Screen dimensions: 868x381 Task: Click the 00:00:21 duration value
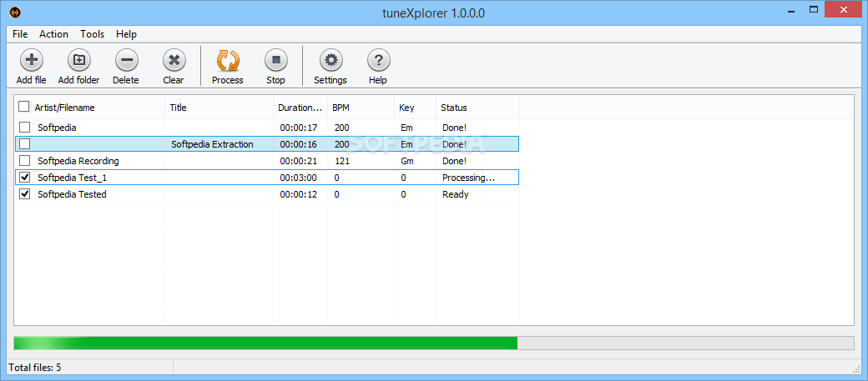point(299,161)
